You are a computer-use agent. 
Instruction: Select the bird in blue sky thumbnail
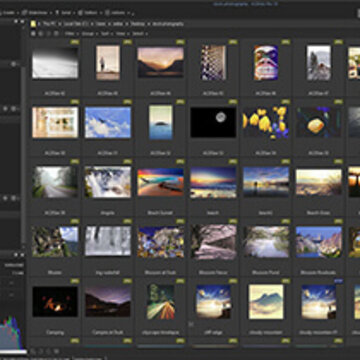coord(108,122)
